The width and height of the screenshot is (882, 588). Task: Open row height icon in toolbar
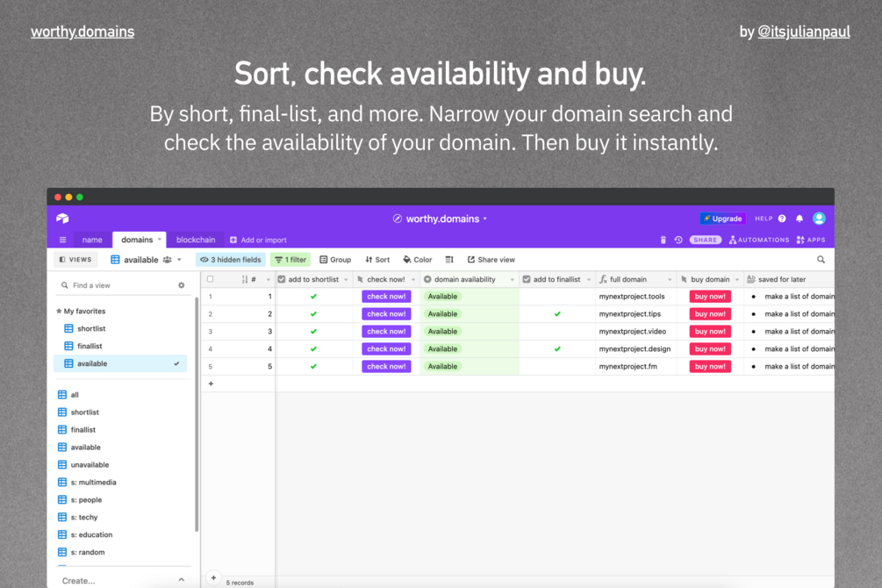point(448,260)
